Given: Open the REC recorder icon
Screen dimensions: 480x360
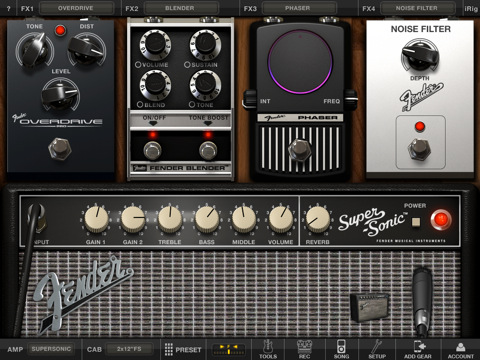Looking at the screenshot, I should tap(304, 349).
